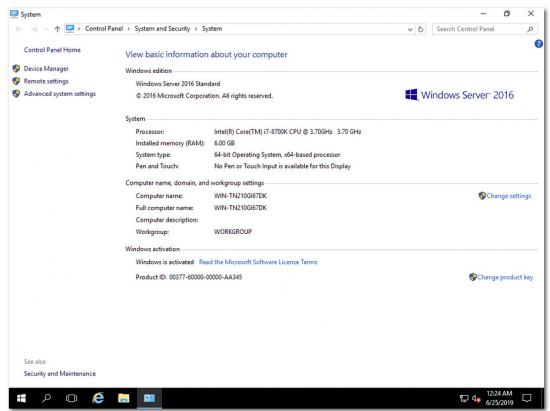The image size is (550, 411).
Task: Click the Back navigation arrow
Action: pos(19,29)
